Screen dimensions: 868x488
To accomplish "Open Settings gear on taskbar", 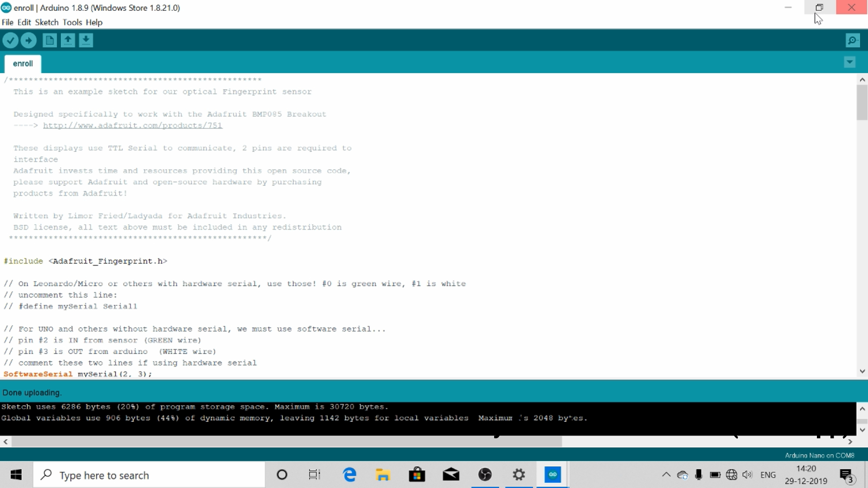I will point(519,475).
